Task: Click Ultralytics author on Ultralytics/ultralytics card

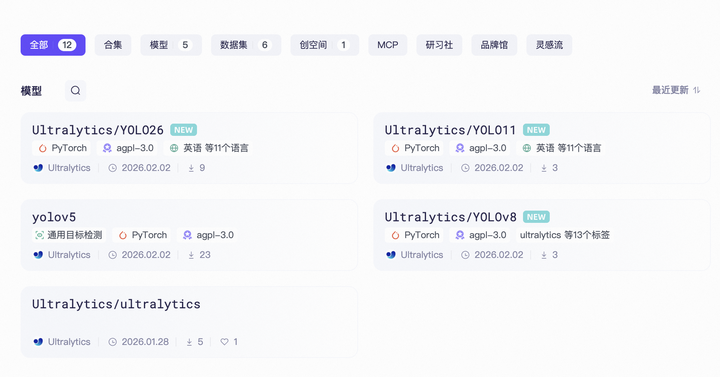Action: (62, 342)
